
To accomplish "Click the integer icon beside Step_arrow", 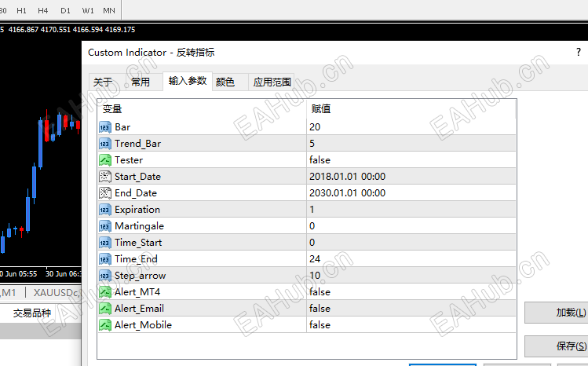I will (x=105, y=276).
